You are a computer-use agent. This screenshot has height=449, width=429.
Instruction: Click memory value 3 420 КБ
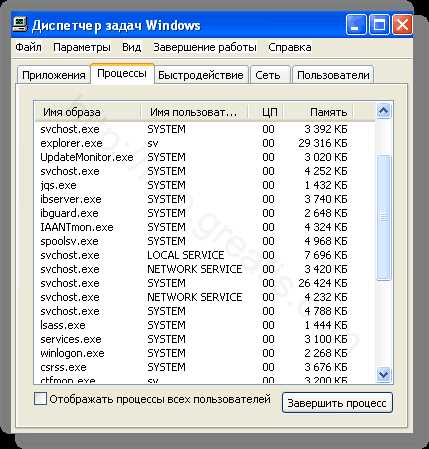(326, 269)
